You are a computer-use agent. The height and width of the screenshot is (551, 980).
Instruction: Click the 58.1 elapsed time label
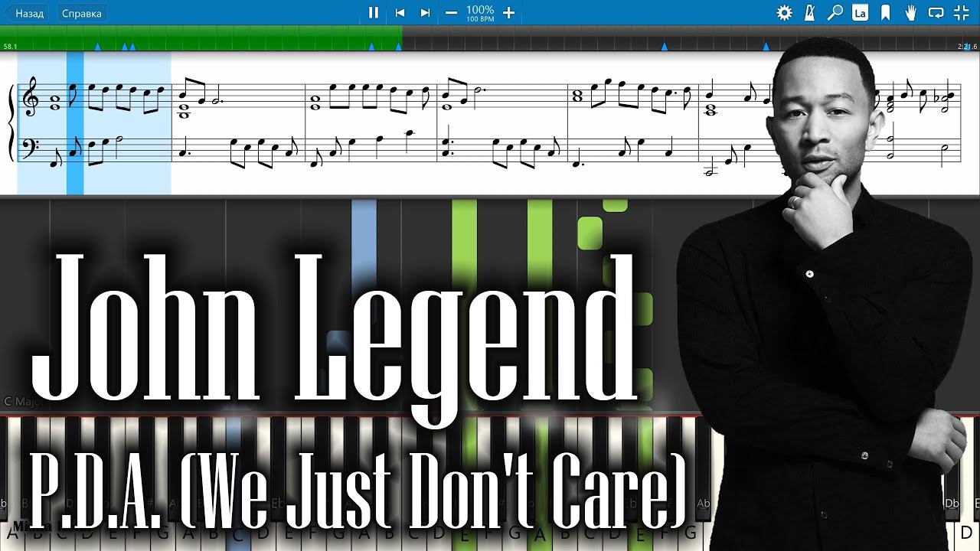[10, 47]
